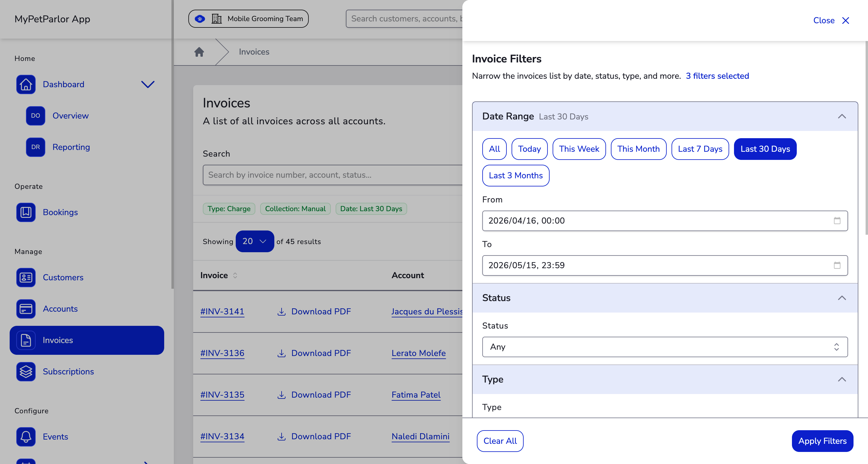The height and width of the screenshot is (464, 868).
Task: Click the invoice search input field
Action: (x=333, y=175)
